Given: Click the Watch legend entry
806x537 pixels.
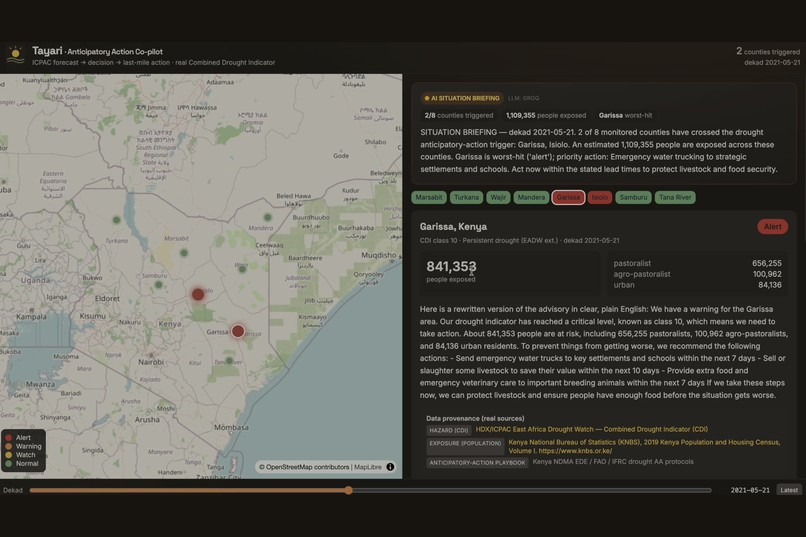Looking at the screenshot, I should 21,455.
